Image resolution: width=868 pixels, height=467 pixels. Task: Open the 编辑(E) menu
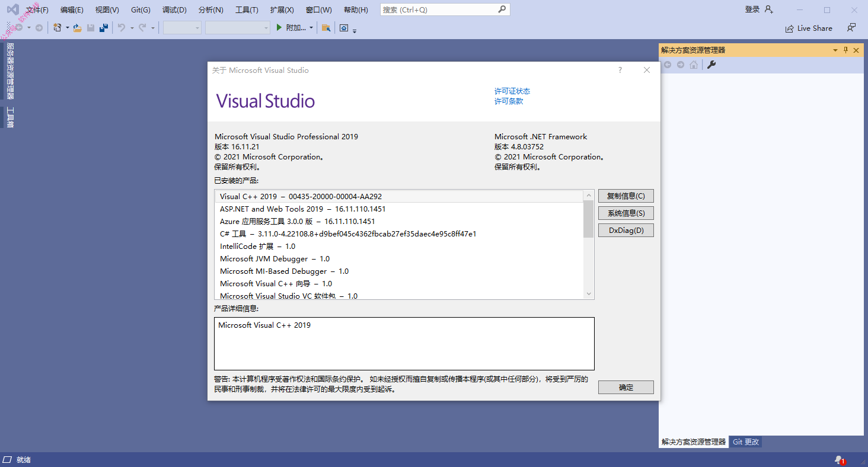coord(72,9)
